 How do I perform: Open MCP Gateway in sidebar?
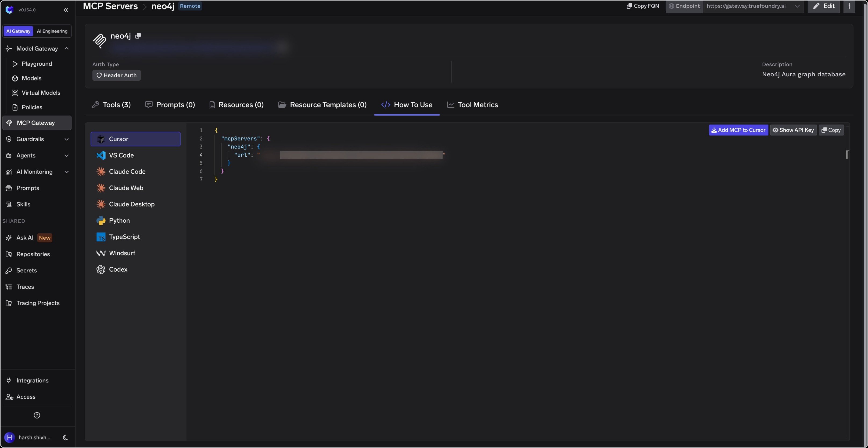[x=37, y=123]
